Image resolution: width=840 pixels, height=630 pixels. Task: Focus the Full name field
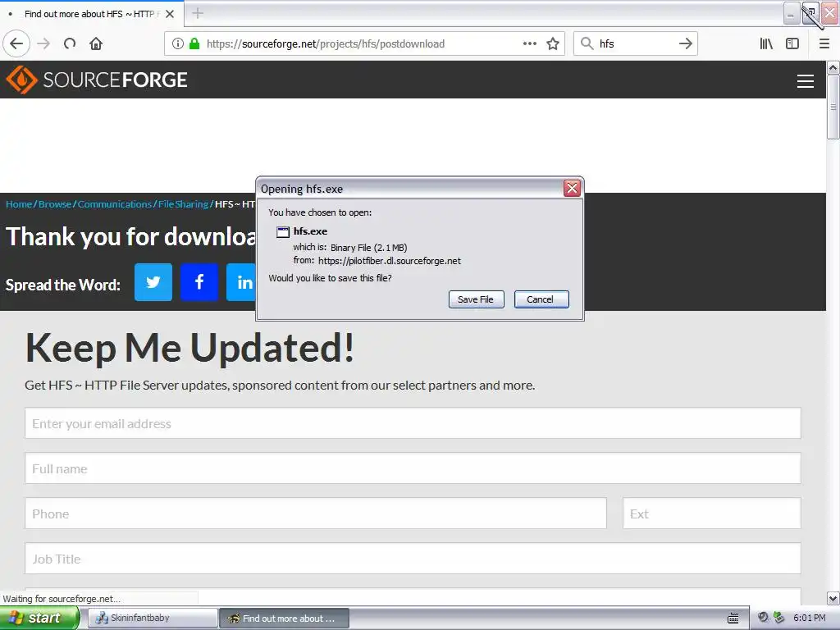(413, 468)
